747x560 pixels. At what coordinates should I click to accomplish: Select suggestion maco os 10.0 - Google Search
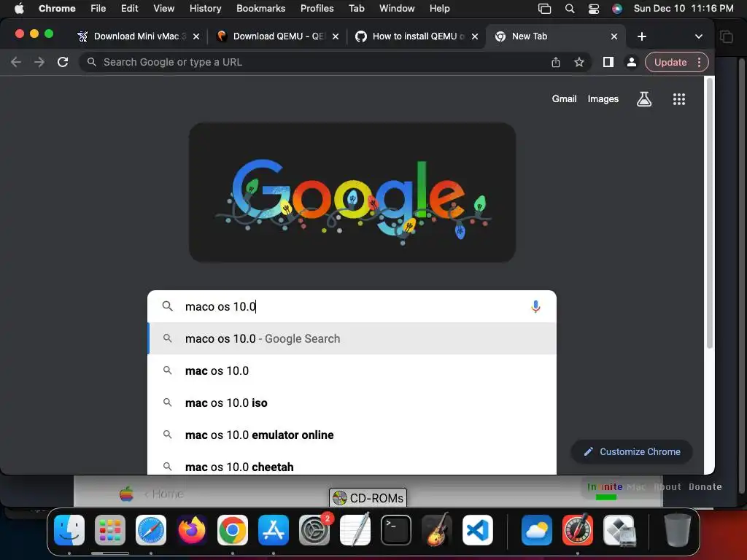352,338
